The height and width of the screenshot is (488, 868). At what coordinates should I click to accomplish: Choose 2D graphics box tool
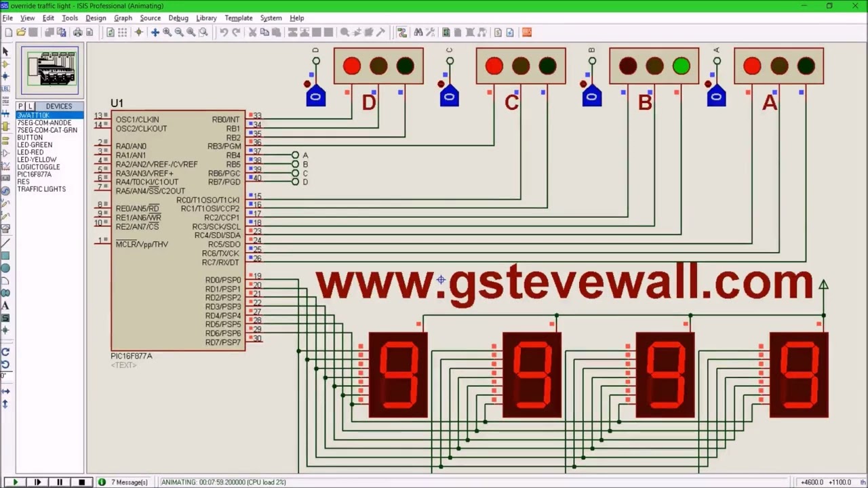pos(5,256)
